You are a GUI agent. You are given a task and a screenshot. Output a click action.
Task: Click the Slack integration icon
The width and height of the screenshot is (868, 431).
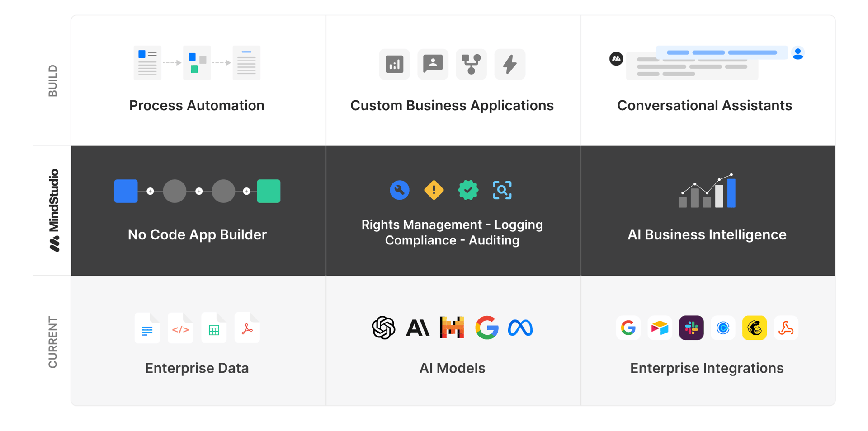(x=691, y=328)
